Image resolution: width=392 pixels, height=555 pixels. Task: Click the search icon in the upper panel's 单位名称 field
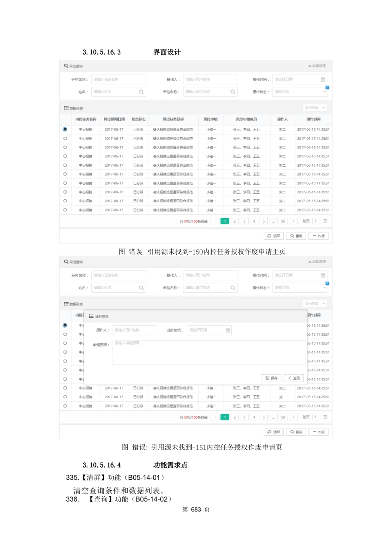233,92
